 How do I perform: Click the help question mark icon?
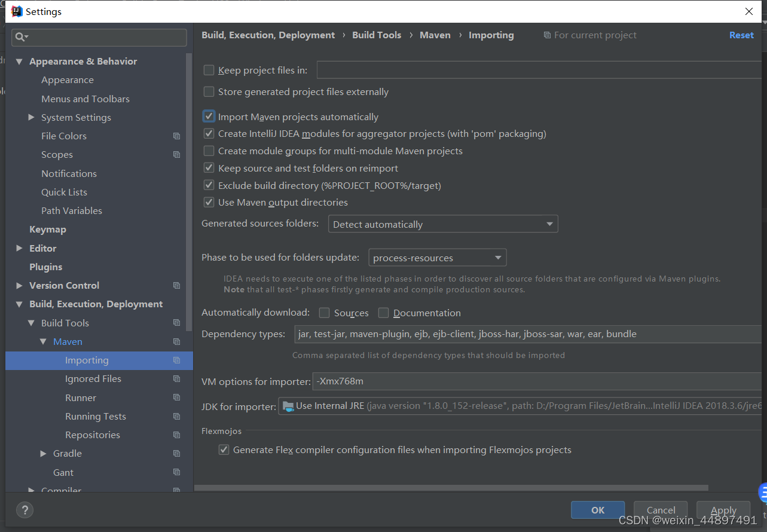[x=25, y=510]
